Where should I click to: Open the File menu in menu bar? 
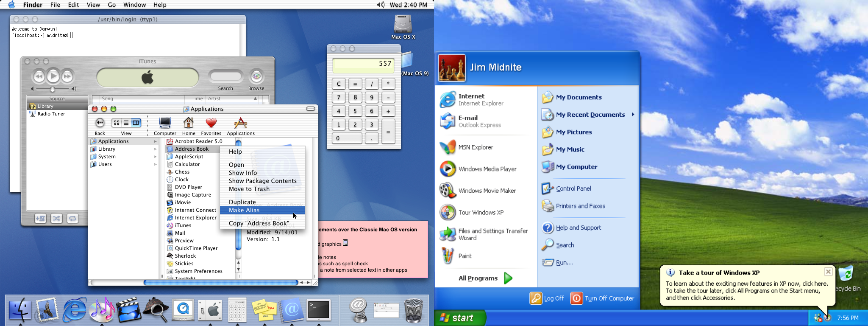(55, 5)
